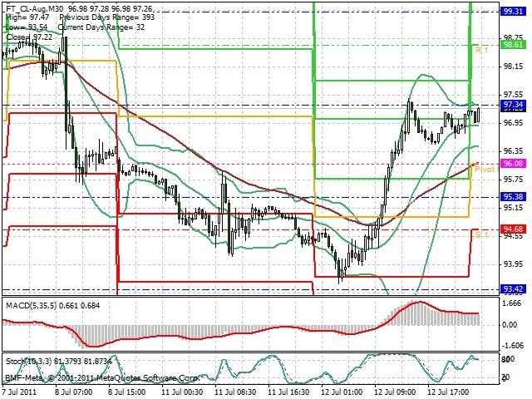Image resolution: width=532 pixels, height=399 pixels.
Task: Click the 11 Jul 08:30 time axis label
Action: (234, 392)
